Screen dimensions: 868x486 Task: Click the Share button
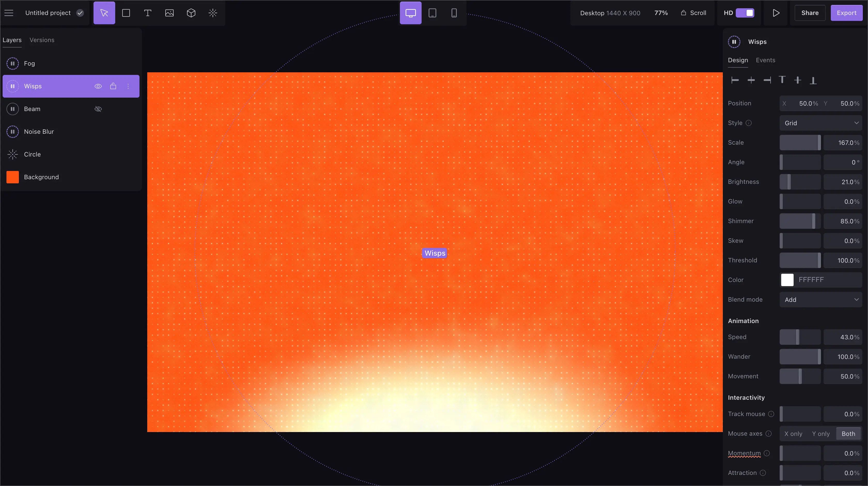click(810, 13)
